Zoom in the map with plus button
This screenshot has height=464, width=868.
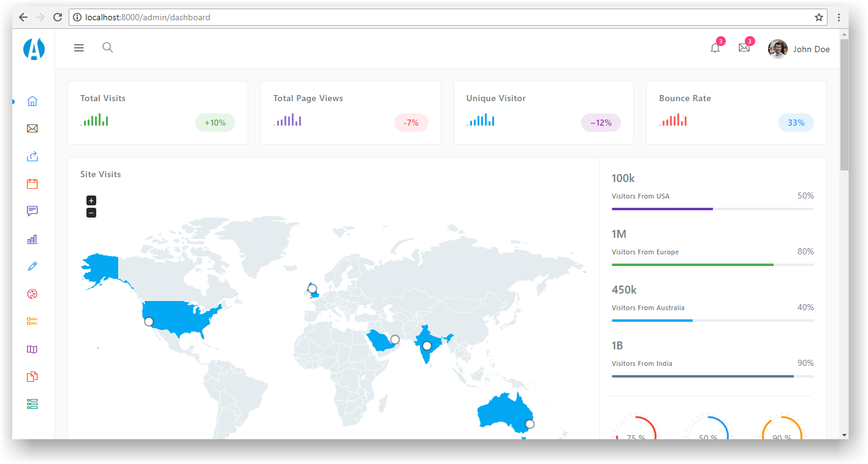[91, 200]
